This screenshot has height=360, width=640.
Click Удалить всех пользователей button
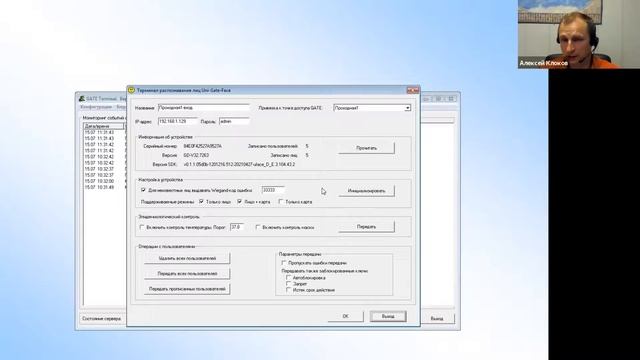187,258
